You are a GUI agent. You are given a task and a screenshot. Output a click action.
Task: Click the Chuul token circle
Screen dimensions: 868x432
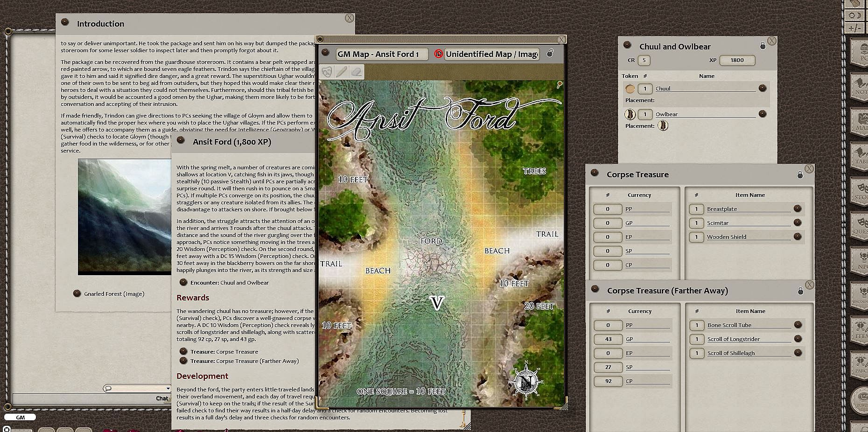pos(630,89)
